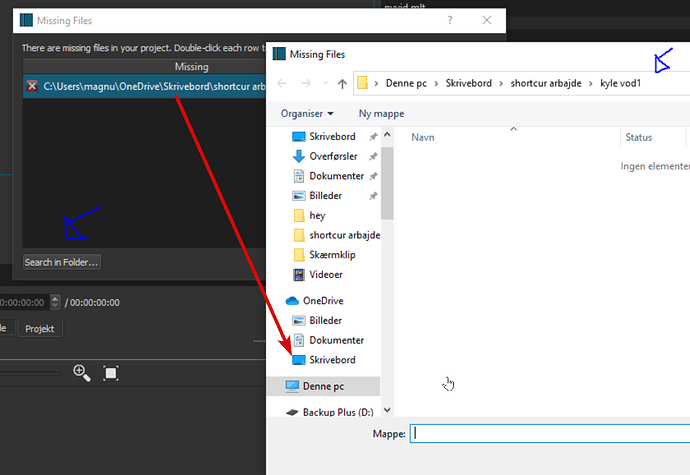Click the zoom fit icon in Shotcut

coord(110,373)
